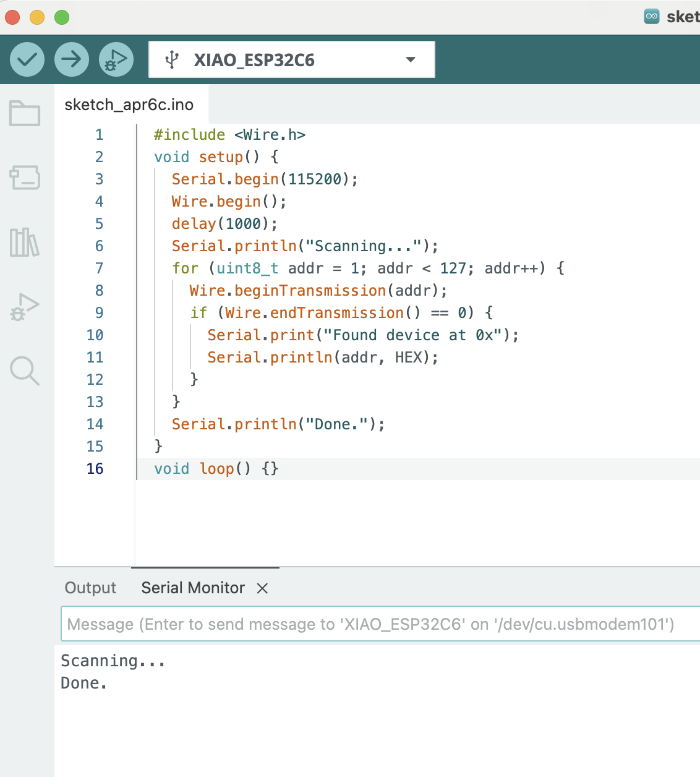This screenshot has height=777, width=700.
Task: Place cursor on the void loop() line
Action: [216, 469]
